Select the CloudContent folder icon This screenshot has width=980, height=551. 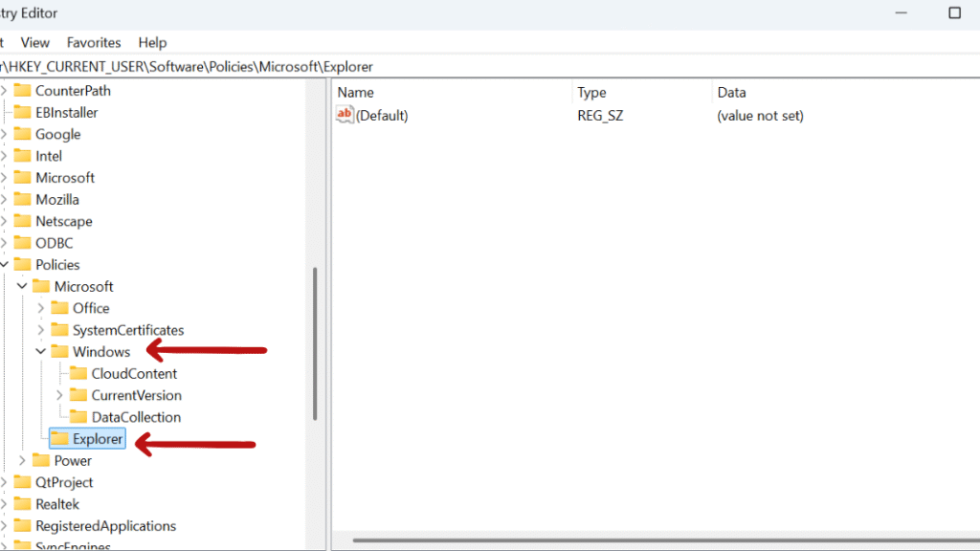78,374
